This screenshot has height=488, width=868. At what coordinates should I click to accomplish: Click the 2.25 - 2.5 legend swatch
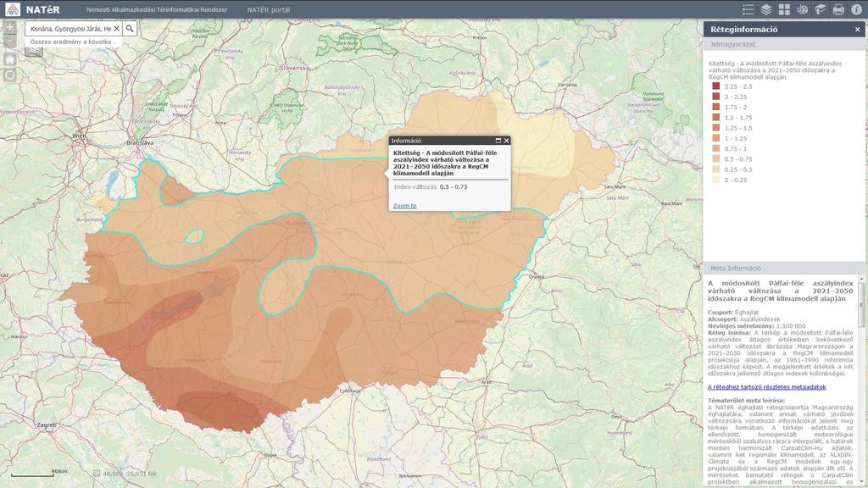715,86
